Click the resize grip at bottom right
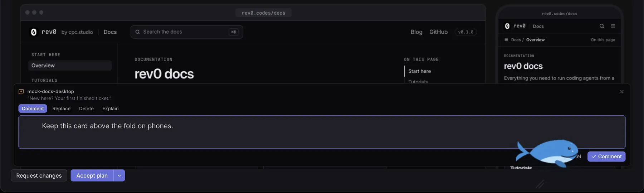Screen dimensions: 644x193 click(540, 184)
